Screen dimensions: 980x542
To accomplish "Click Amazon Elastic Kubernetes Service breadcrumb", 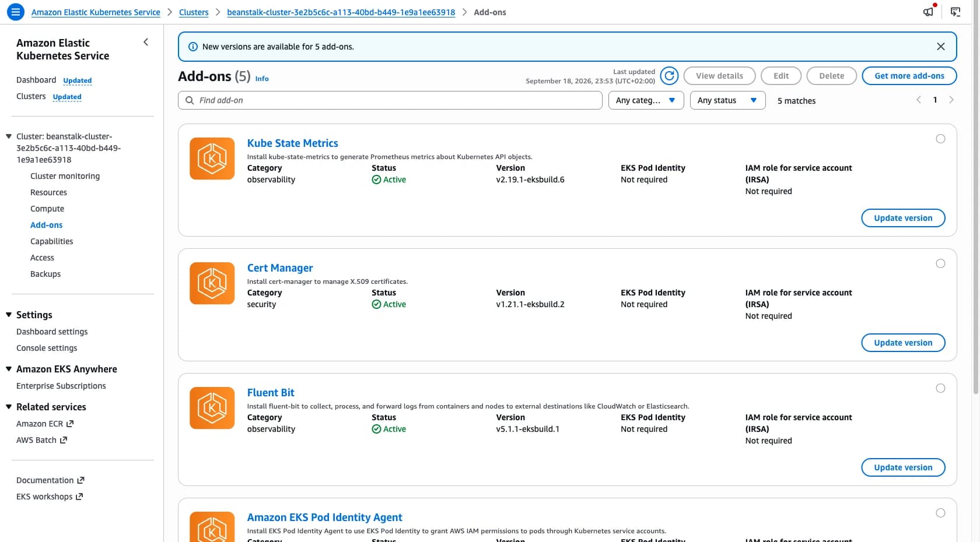I will pos(96,12).
